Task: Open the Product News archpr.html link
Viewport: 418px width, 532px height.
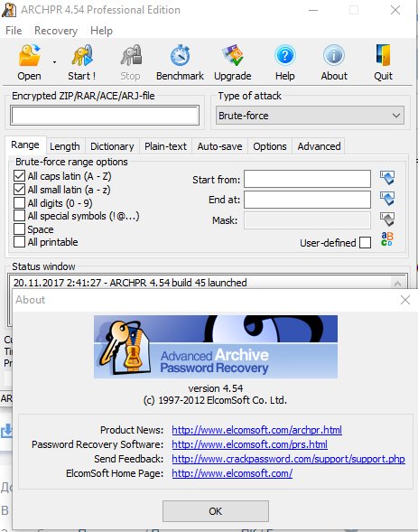Action: (256, 430)
